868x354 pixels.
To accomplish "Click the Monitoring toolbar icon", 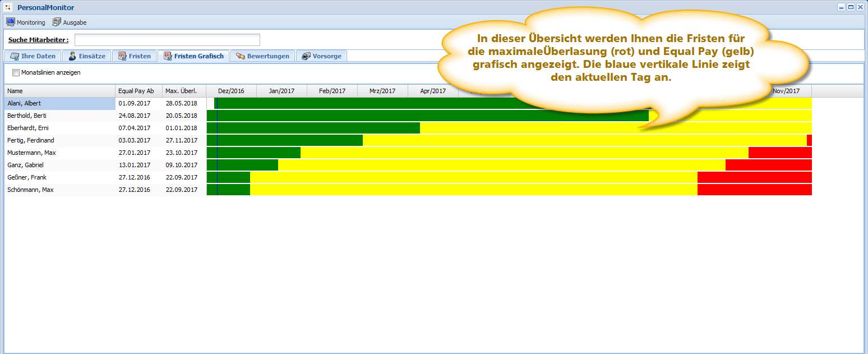I will (x=10, y=22).
